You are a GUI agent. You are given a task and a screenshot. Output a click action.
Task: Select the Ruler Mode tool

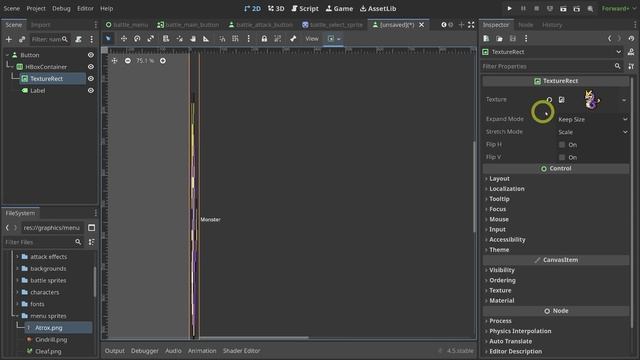pyautogui.click(x=206, y=38)
